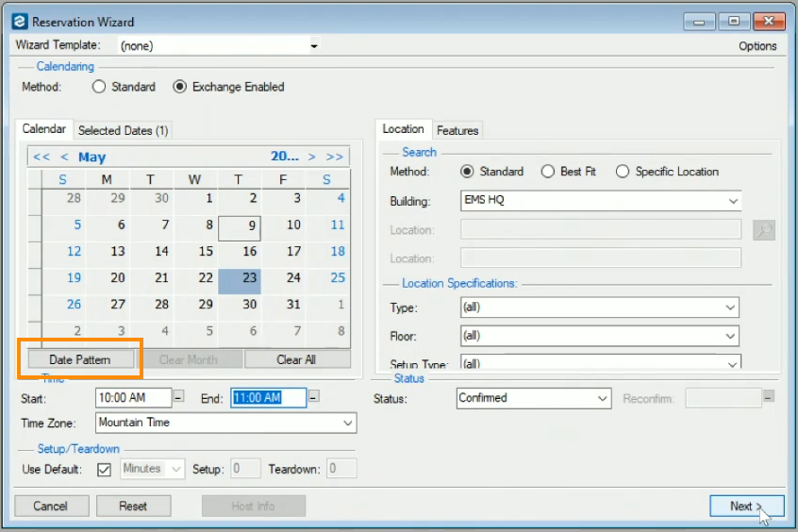Switch to the Selected Dates tab

pos(123,130)
